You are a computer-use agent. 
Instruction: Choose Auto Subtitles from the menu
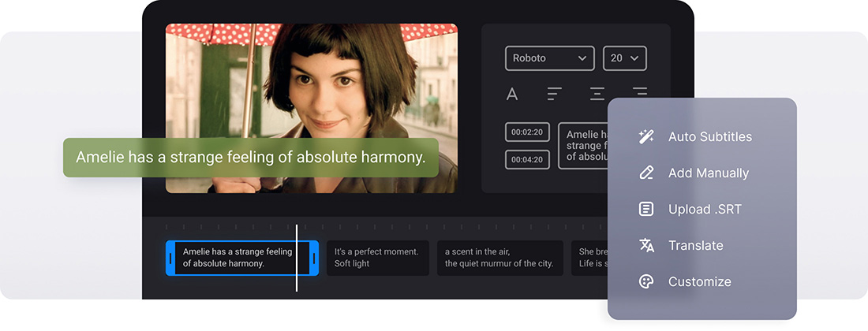(x=709, y=136)
